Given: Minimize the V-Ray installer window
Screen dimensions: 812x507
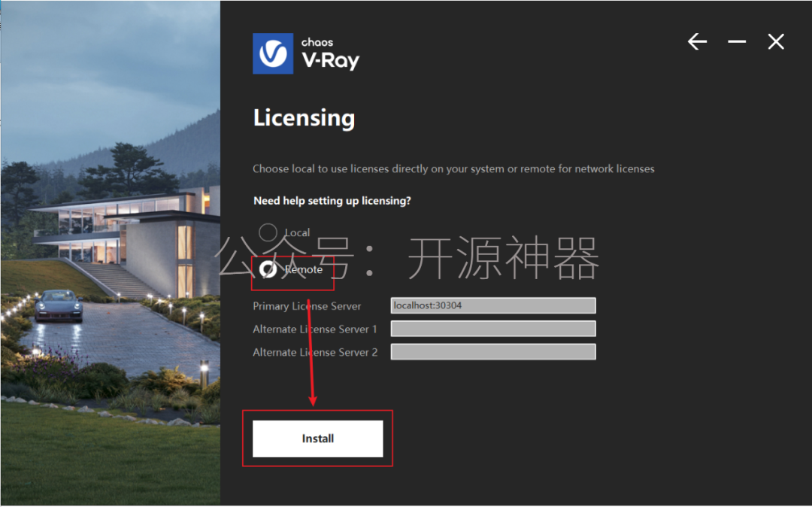Looking at the screenshot, I should [x=736, y=41].
